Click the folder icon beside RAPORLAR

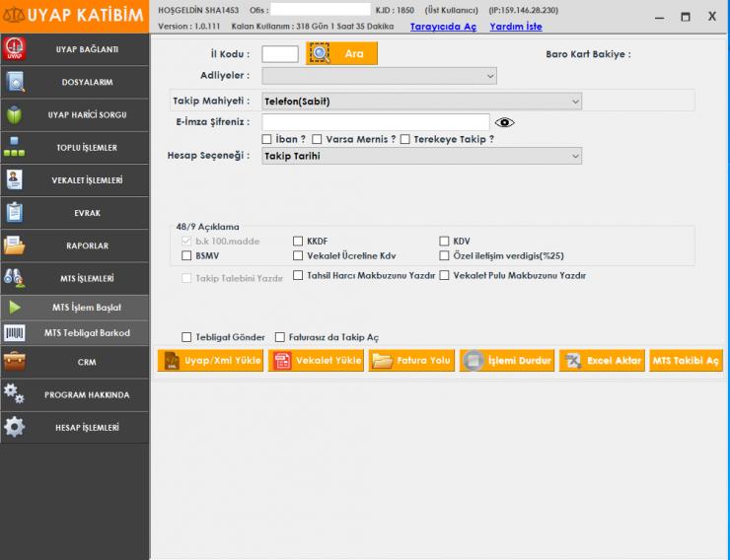click(15, 245)
